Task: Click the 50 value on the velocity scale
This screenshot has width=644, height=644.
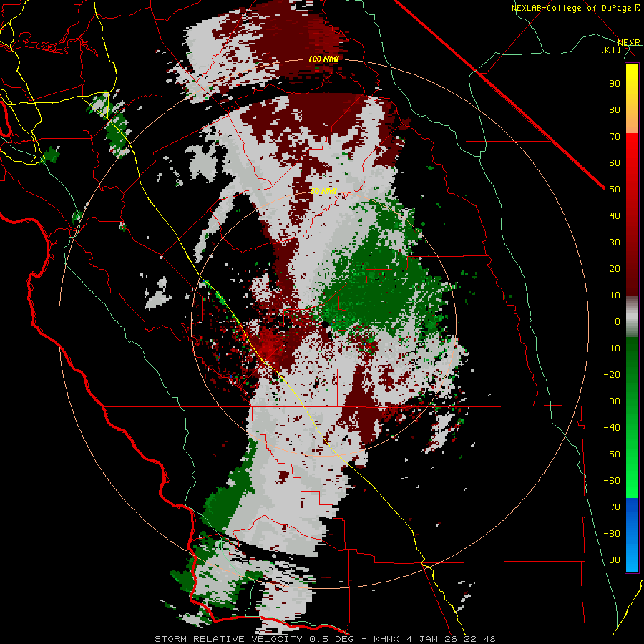Action: [x=615, y=190]
